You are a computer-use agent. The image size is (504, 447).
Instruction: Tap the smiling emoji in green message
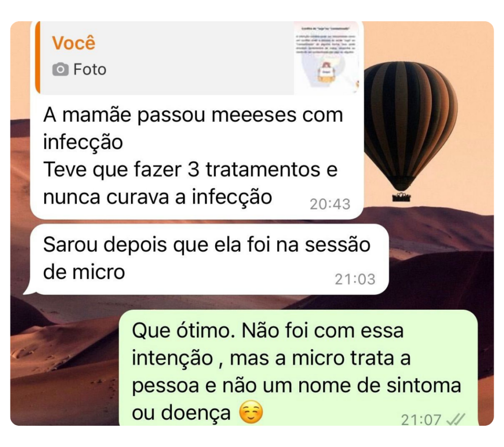(251, 412)
